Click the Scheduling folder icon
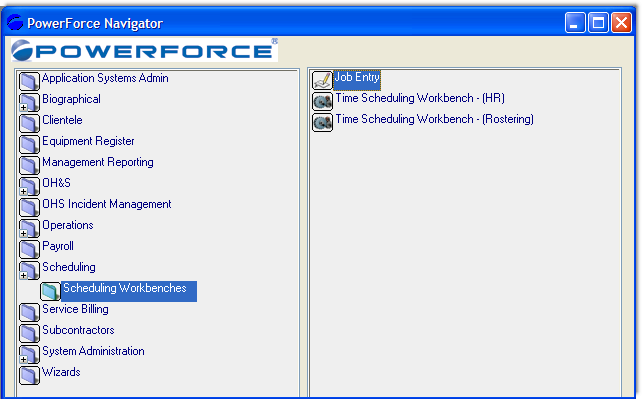Viewport: 642px width, 399px height. (x=29, y=270)
